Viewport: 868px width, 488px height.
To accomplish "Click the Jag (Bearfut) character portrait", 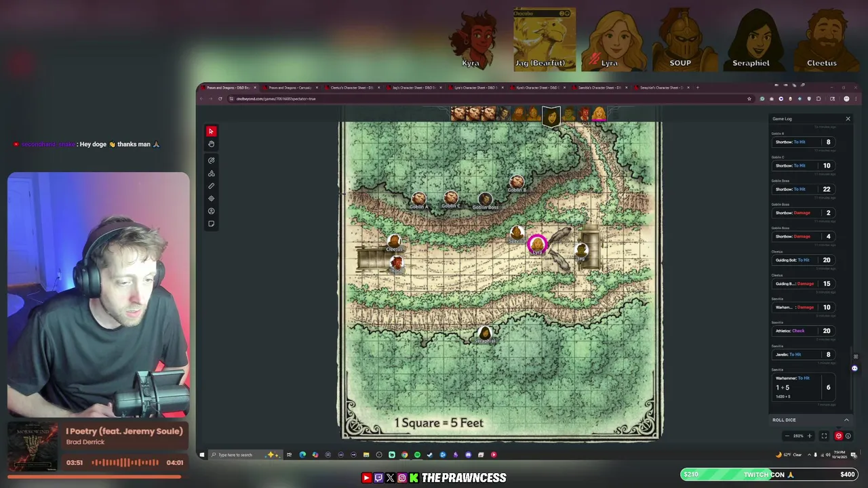I will coord(545,39).
